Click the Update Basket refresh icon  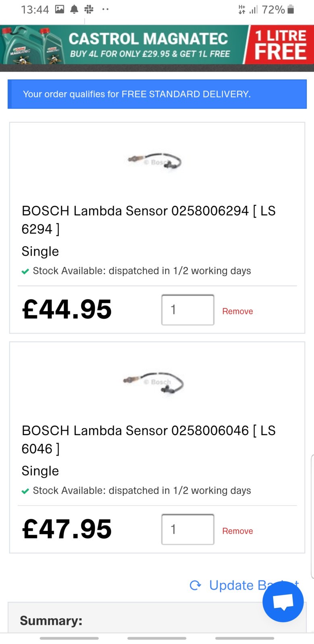point(195,585)
